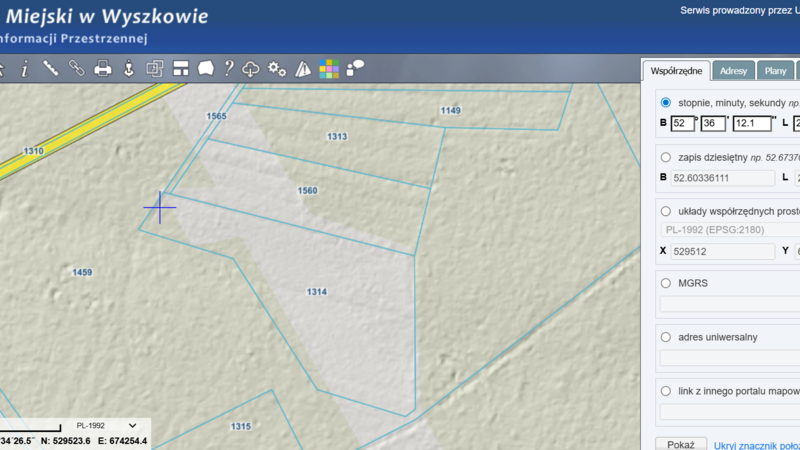Open the settings gears icon
Image resolution: width=800 pixels, height=450 pixels.
pyautogui.click(x=277, y=69)
